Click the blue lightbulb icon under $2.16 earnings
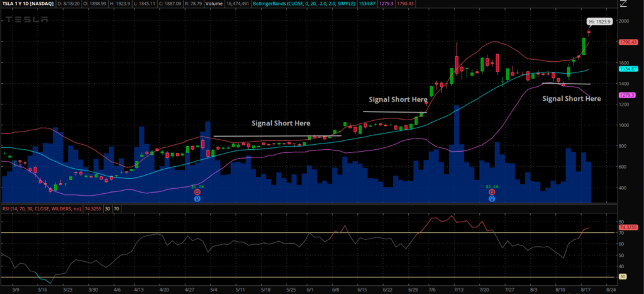This screenshot has width=644, height=294. coord(492,199)
